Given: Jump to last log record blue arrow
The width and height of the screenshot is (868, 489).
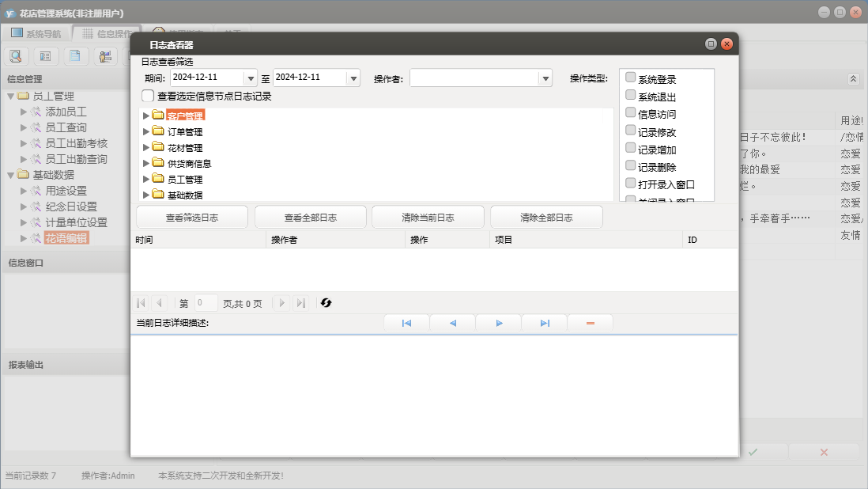Looking at the screenshot, I should [545, 324].
